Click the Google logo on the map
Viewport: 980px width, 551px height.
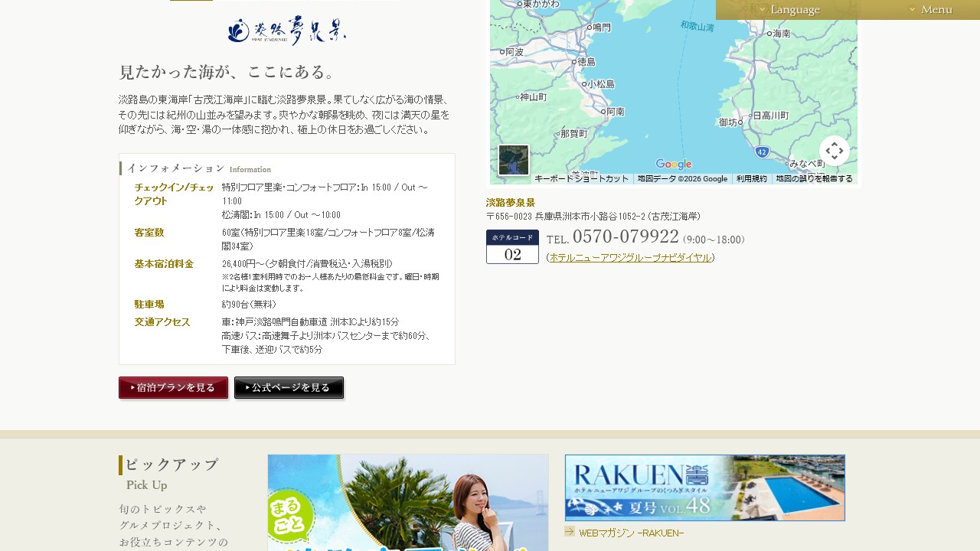tap(674, 165)
